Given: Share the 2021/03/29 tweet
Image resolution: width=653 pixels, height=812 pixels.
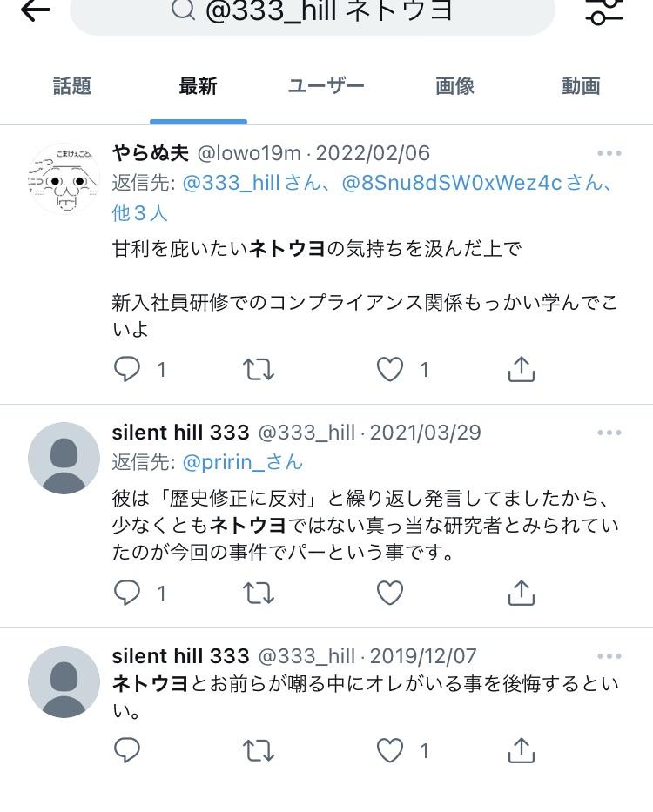Looking at the screenshot, I should pyautogui.click(x=521, y=593).
